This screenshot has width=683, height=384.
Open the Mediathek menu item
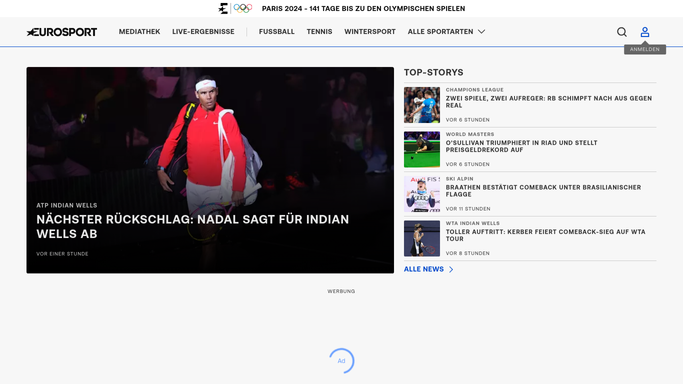pyautogui.click(x=139, y=31)
